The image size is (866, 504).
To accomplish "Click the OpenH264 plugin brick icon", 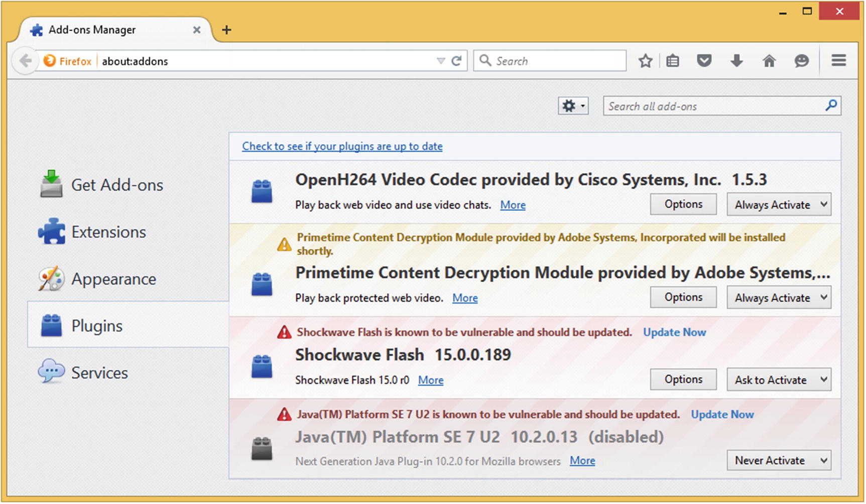I will coord(262,191).
